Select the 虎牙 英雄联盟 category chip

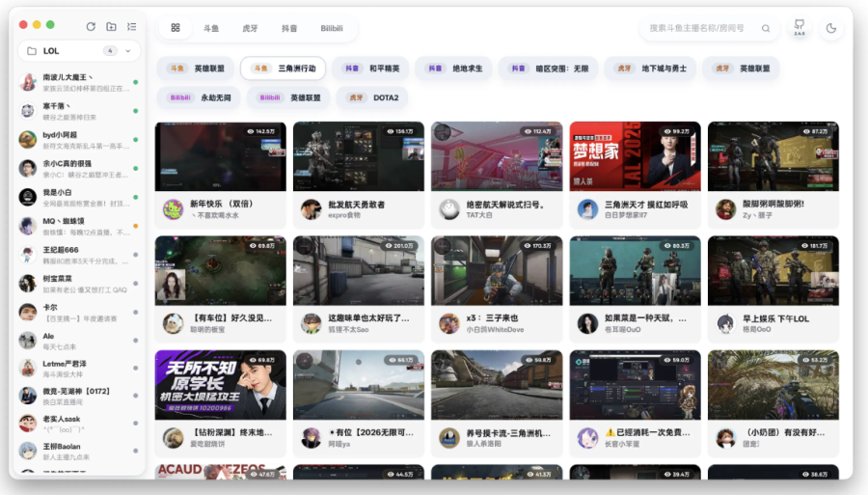742,69
